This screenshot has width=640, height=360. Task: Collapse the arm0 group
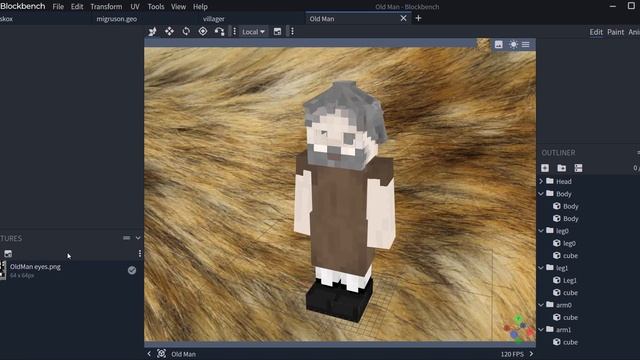click(541, 305)
